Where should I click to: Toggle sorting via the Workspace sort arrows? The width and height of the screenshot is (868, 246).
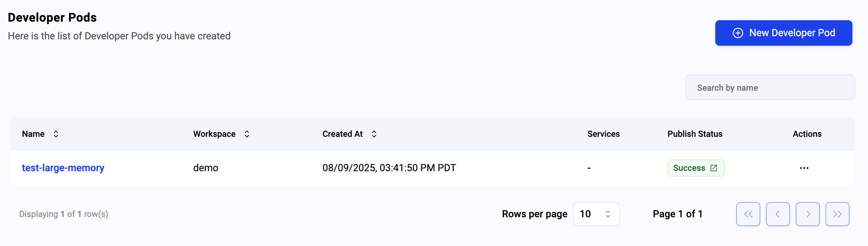pos(247,134)
